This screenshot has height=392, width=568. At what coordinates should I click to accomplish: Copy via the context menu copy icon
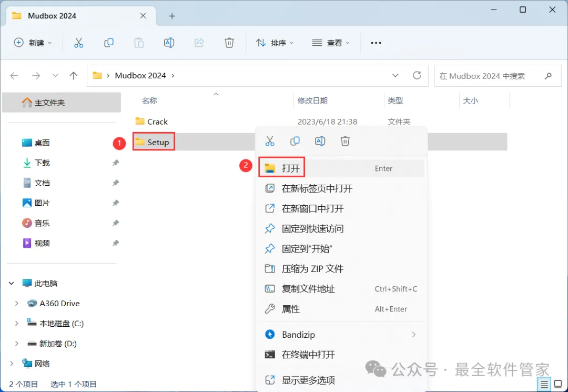[295, 141]
